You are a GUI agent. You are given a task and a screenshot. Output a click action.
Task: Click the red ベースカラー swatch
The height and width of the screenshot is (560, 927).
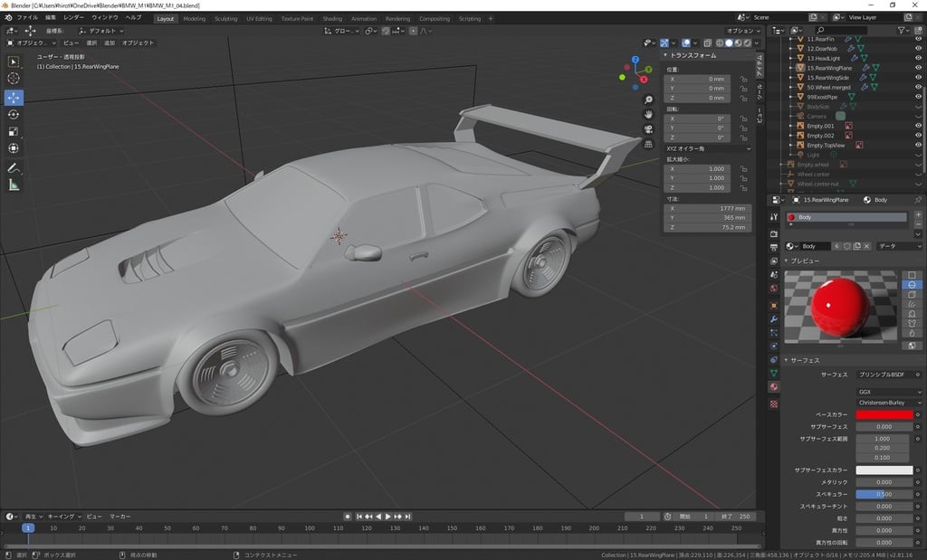click(884, 414)
